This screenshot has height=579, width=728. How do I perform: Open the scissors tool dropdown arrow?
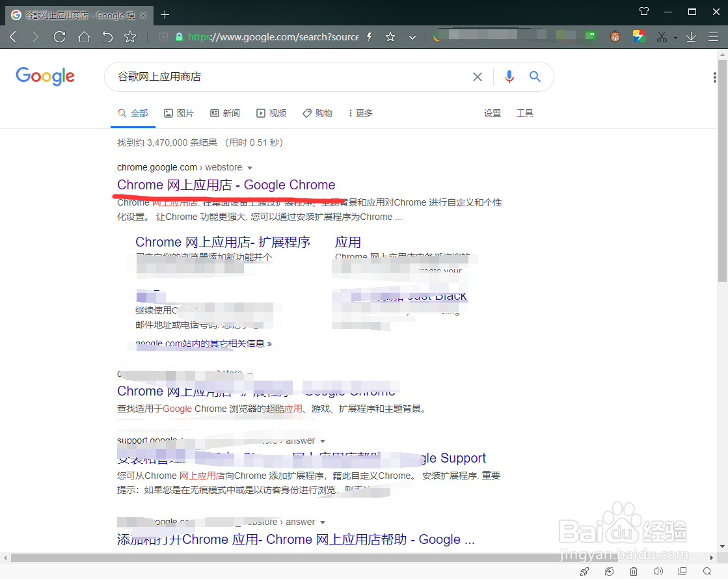tap(675, 38)
